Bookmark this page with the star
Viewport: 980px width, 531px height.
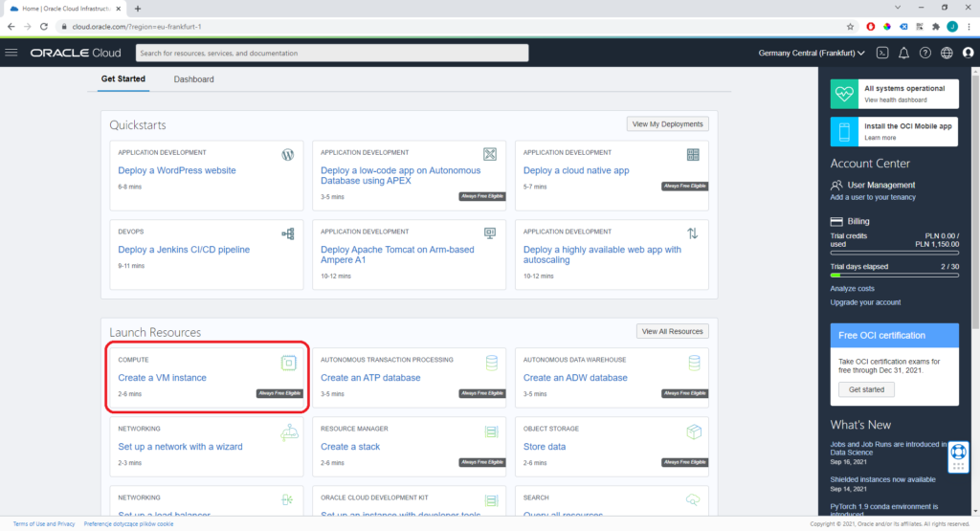850,27
